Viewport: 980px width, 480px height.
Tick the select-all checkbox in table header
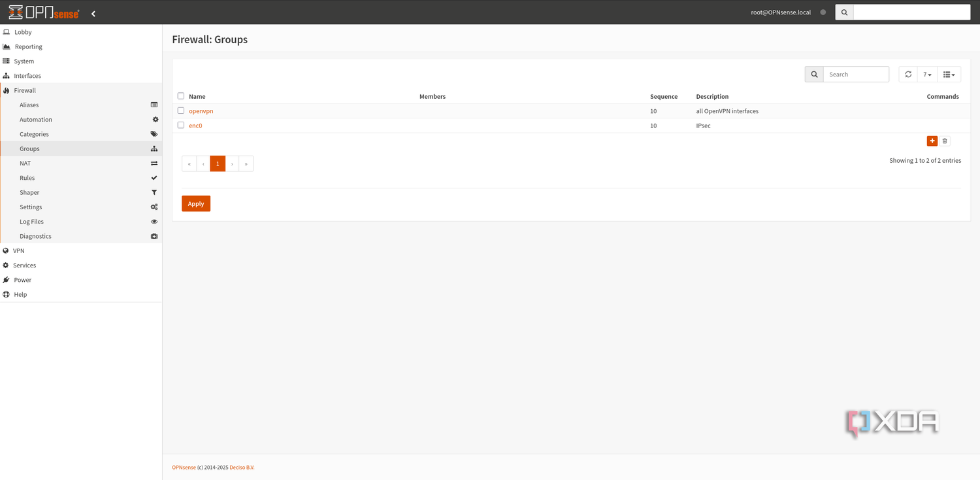(x=181, y=96)
